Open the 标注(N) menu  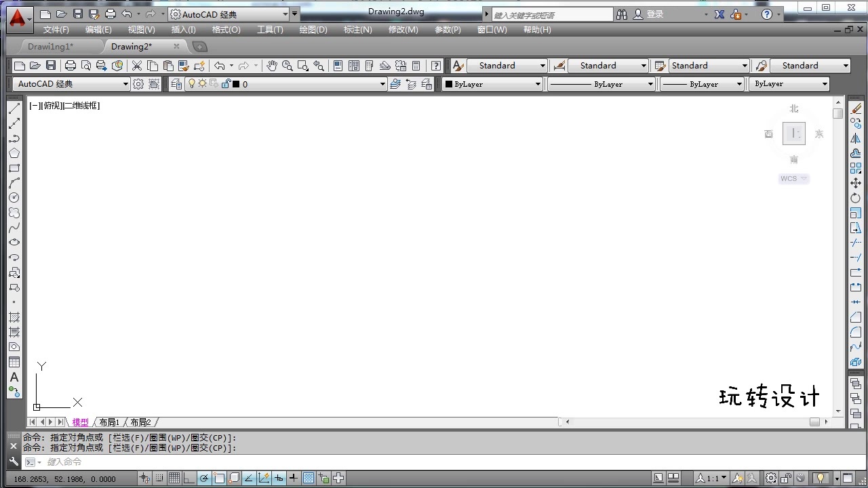tap(357, 30)
